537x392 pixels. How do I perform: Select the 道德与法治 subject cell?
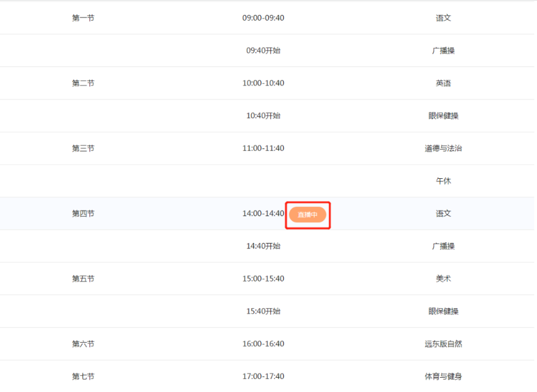443,148
